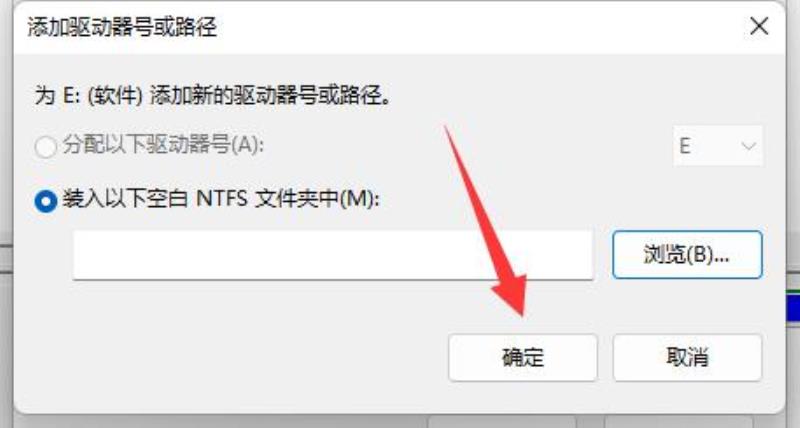Click the (软件) volume name in the description
Viewport: 800px width, 428px height.
coord(115,95)
